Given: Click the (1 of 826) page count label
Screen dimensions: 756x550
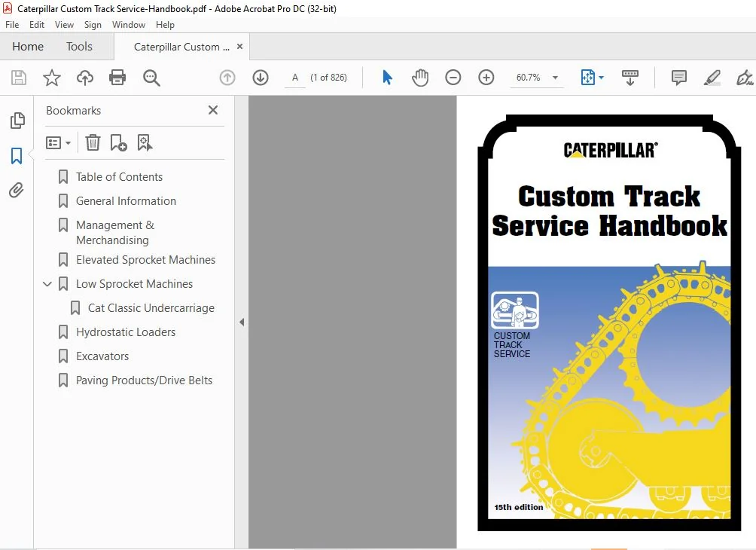Looking at the screenshot, I should 328,78.
